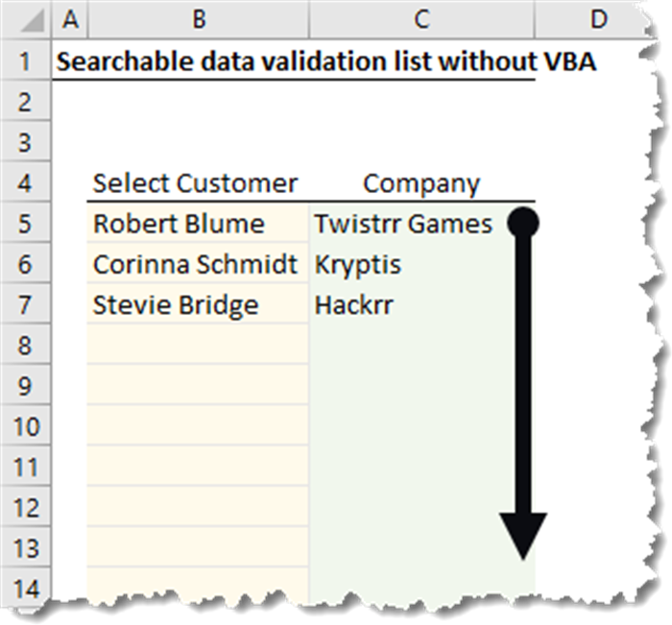Click the 'Corinna Schmidt' cell
The width and height of the screenshot is (672, 625).
coord(196,264)
